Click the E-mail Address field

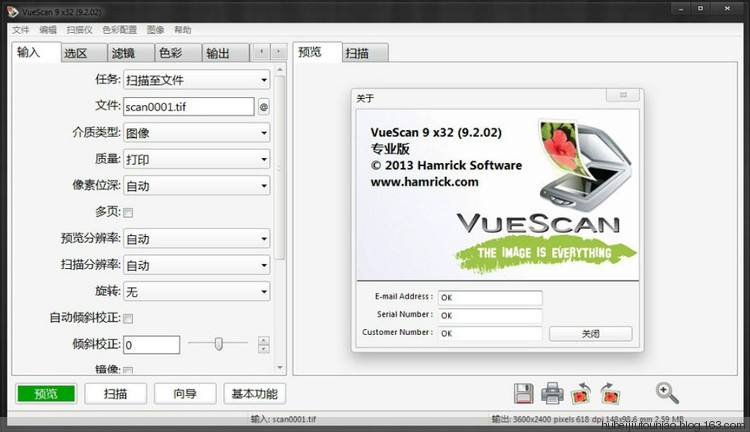click(x=490, y=298)
